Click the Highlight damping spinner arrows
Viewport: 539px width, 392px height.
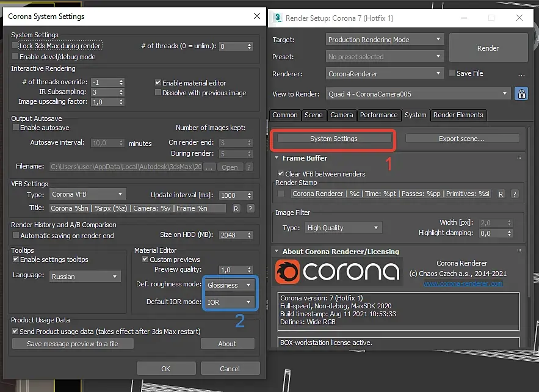[x=510, y=233]
